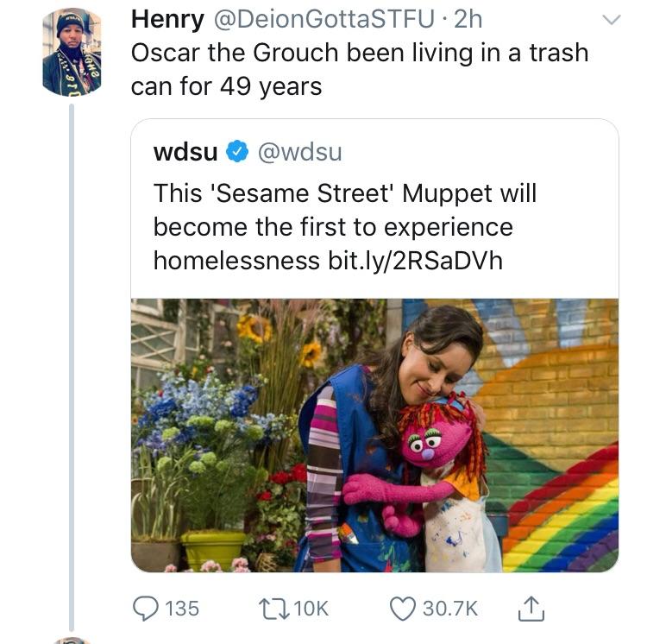The image size is (647, 644).
Task: Click the @wdsu handle in quoted tweet
Action: pos(299,153)
